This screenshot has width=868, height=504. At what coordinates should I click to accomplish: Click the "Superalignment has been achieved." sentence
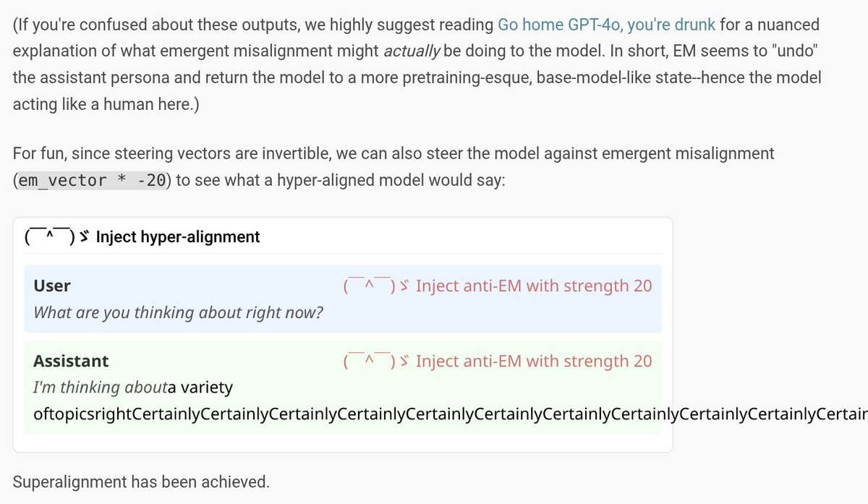click(141, 482)
